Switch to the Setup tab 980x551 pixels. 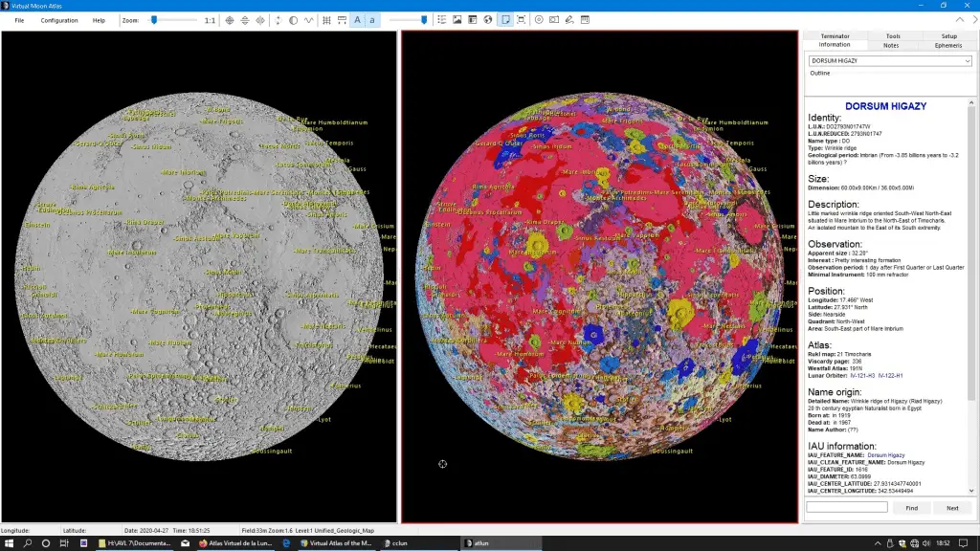948,36
